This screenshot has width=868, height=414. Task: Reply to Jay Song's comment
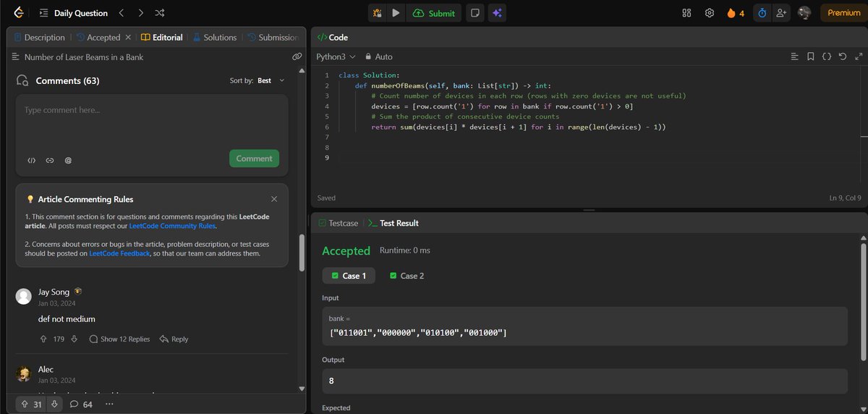point(174,339)
